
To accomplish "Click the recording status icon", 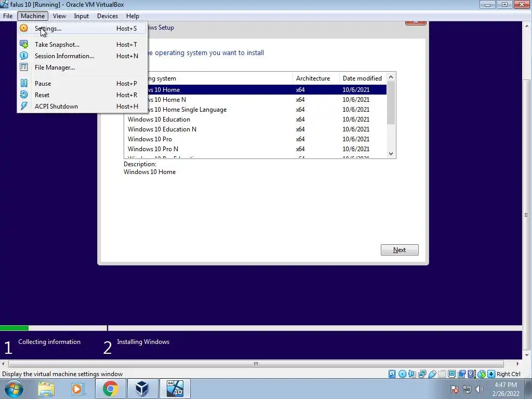I will coord(461,374).
